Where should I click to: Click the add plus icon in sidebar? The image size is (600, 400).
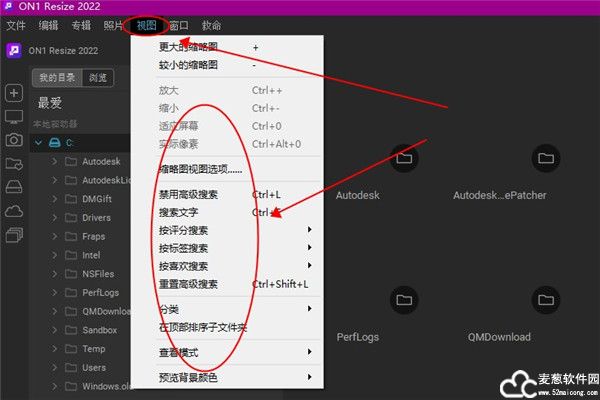14,93
